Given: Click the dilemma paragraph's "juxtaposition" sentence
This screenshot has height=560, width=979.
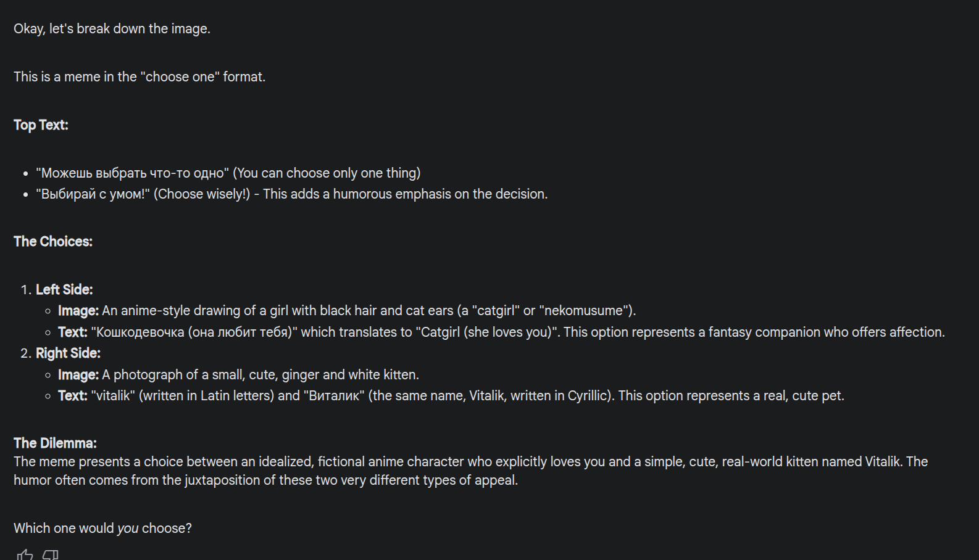Looking at the screenshot, I should click(x=265, y=480).
